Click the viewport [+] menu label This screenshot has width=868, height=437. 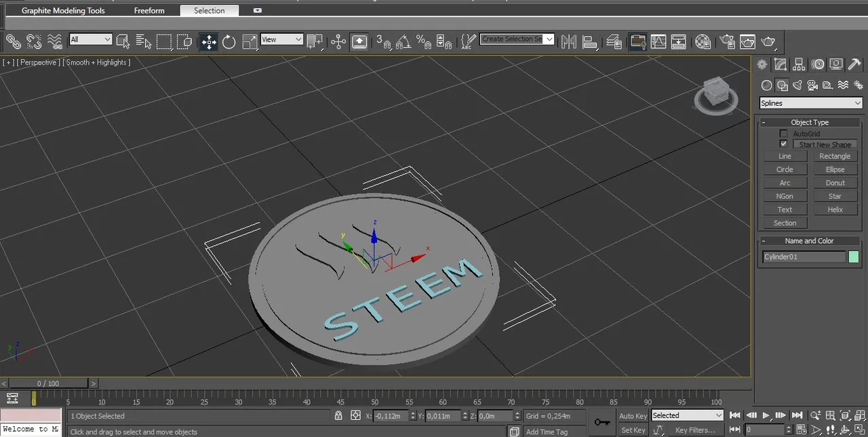click(9, 62)
